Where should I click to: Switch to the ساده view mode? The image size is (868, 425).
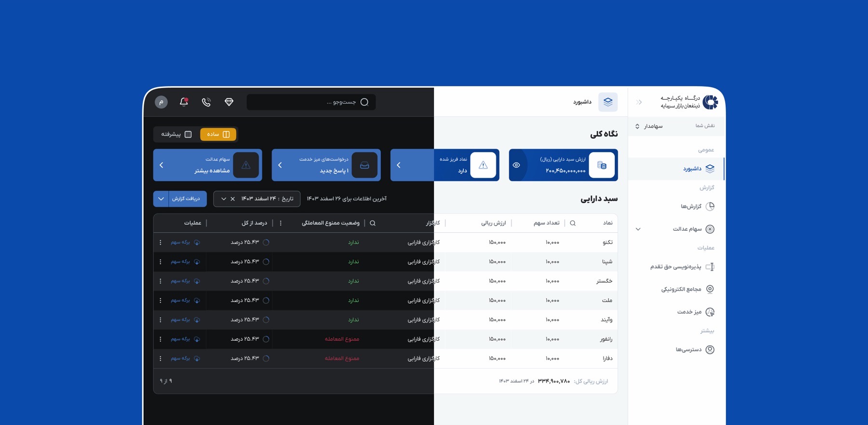(218, 134)
